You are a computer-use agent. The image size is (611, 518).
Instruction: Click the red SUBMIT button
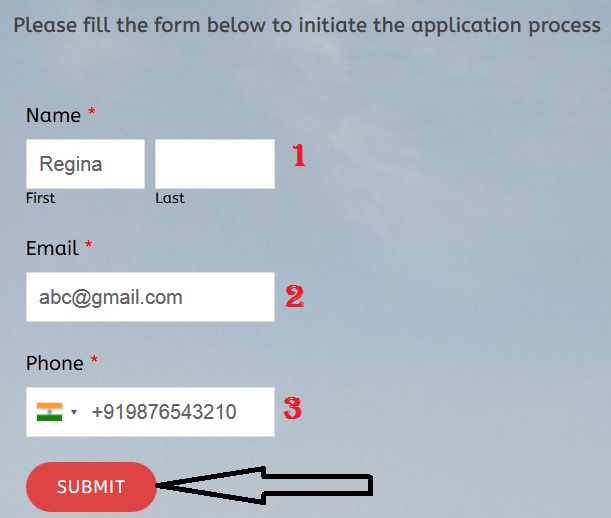tap(91, 487)
